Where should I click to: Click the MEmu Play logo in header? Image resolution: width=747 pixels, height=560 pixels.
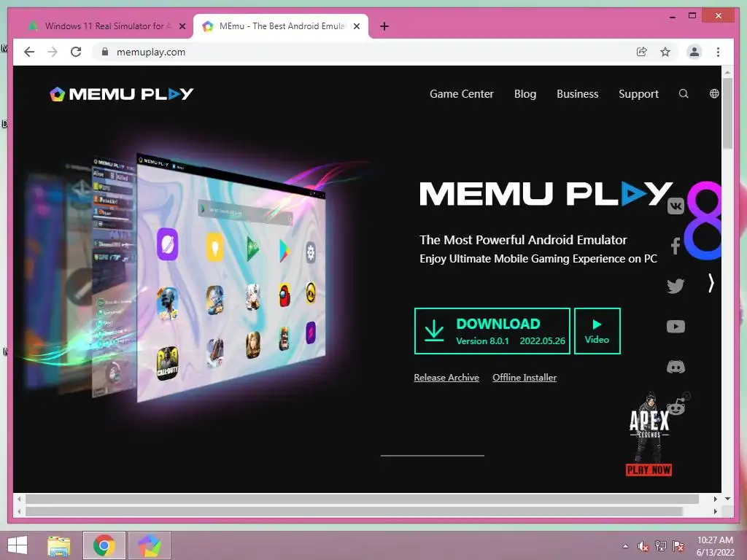tap(122, 94)
